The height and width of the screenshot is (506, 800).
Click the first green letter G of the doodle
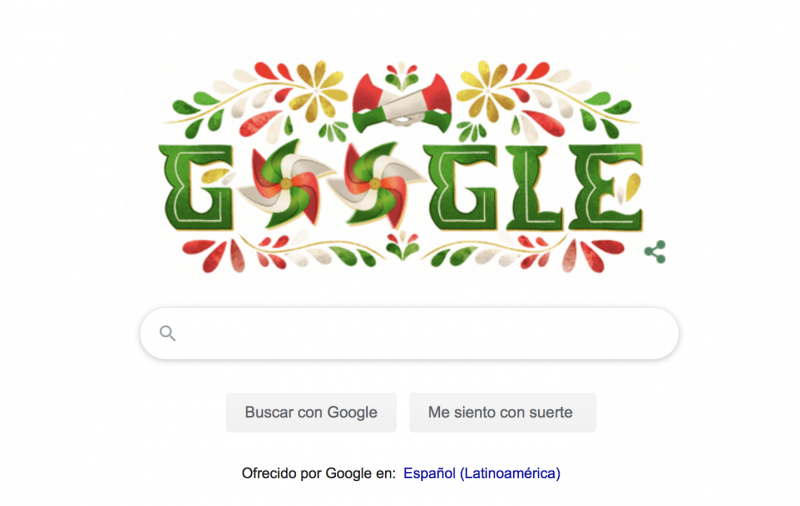coord(197,187)
